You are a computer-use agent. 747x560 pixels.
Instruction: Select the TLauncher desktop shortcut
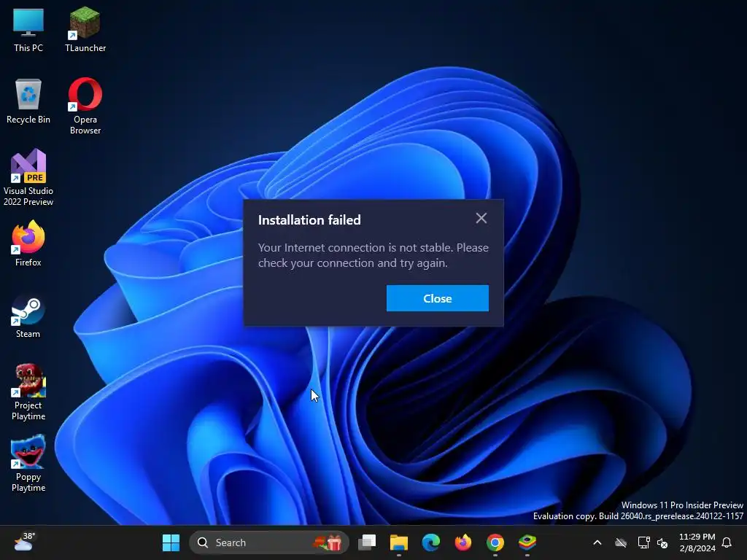85,29
